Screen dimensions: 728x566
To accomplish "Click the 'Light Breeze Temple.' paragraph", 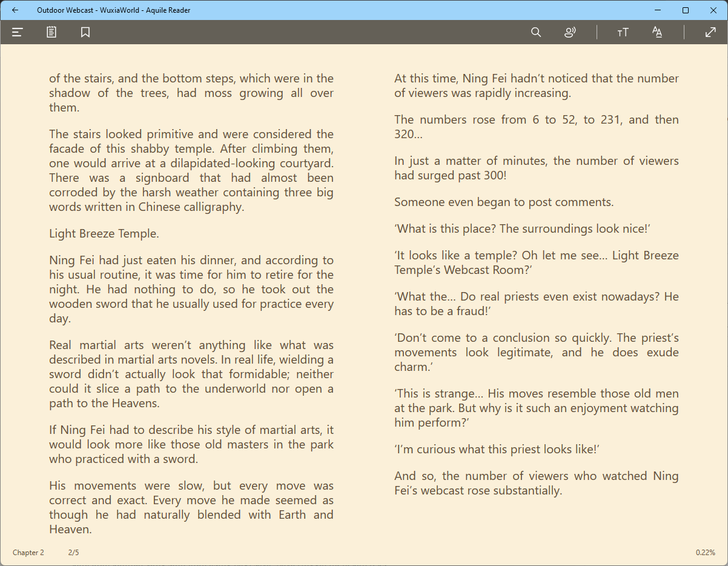I will pos(104,234).
